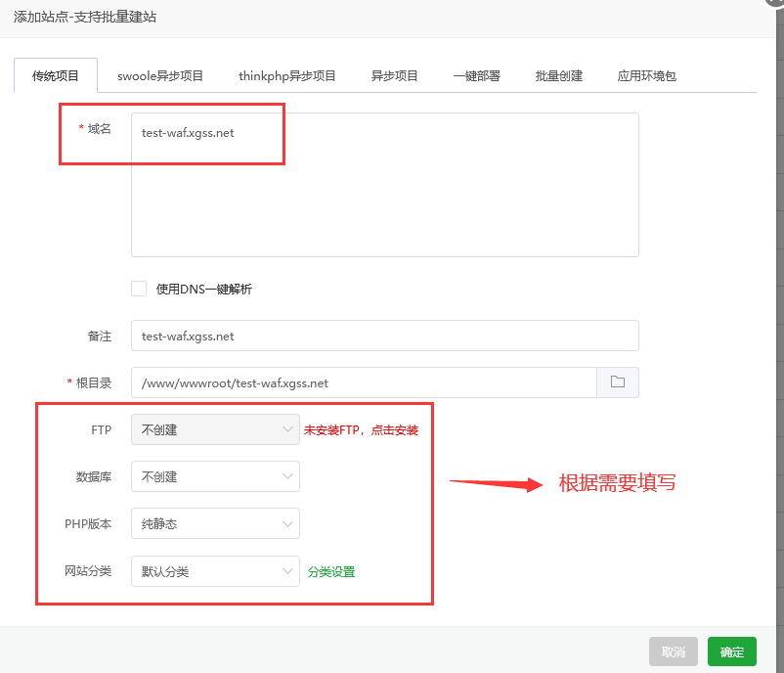Switch to swoole异步项目 tab
Viewport: 784px width, 673px height.
[160, 75]
